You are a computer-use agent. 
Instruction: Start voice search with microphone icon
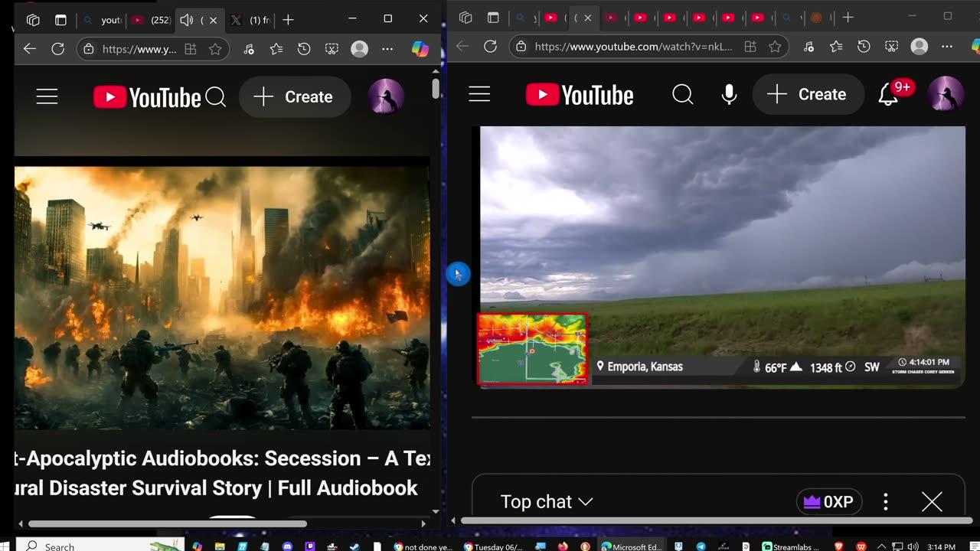(729, 94)
